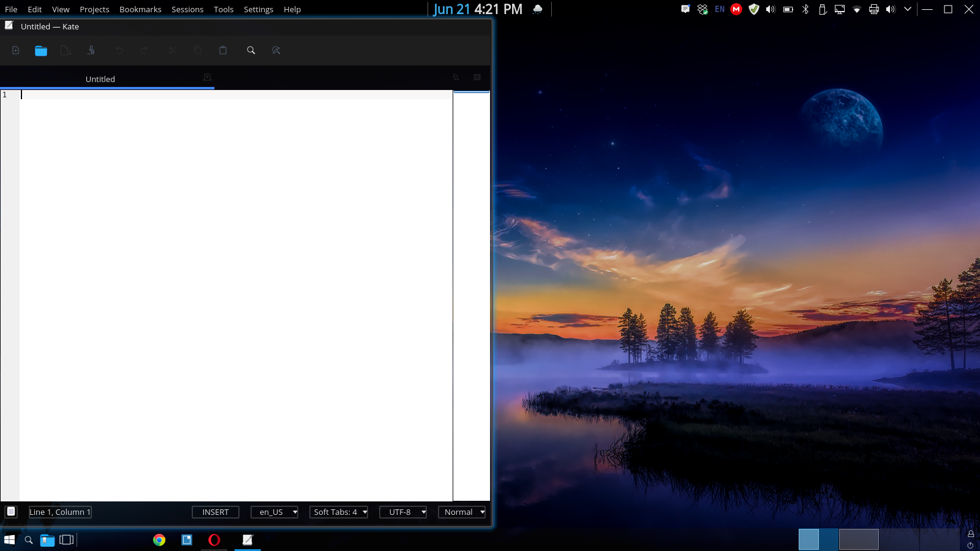This screenshot has width=980, height=551.
Task: Open the Help menu
Action: (x=292, y=9)
